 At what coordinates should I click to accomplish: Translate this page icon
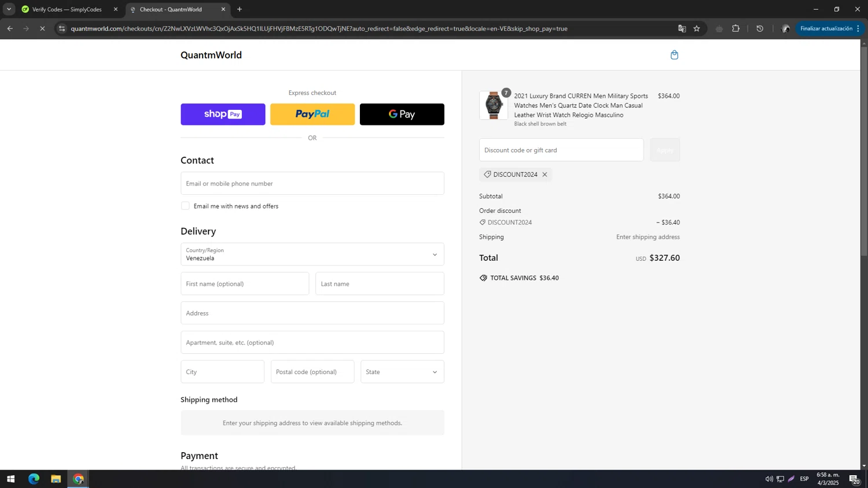[x=682, y=28]
